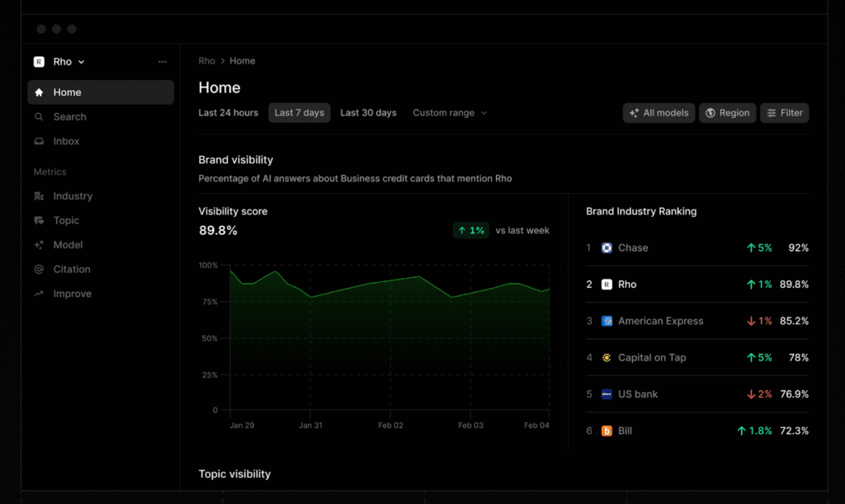Click the Jan 31 chart axis label
Image resolution: width=845 pixels, height=504 pixels.
pos(310,426)
